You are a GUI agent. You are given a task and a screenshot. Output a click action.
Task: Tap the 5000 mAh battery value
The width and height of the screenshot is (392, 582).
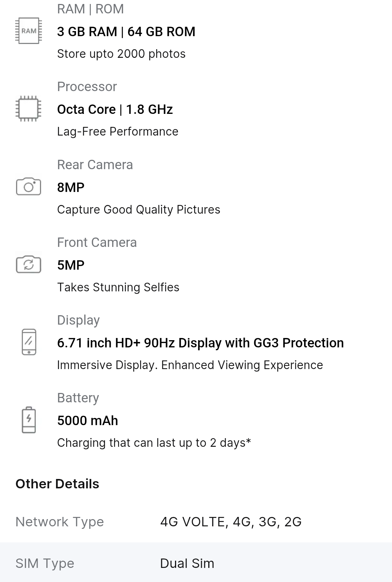point(88,421)
